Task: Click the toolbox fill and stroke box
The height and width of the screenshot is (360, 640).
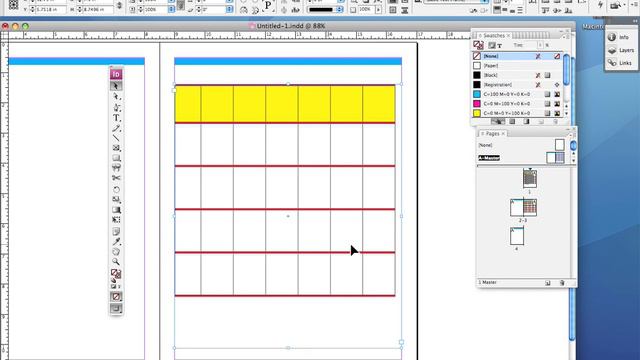Action: click(116, 273)
